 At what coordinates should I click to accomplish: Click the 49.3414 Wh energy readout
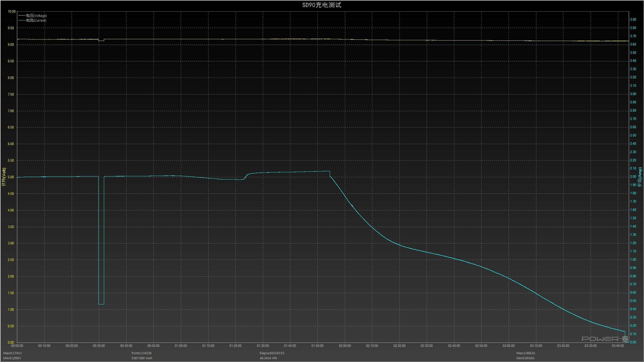click(x=268, y=358)
